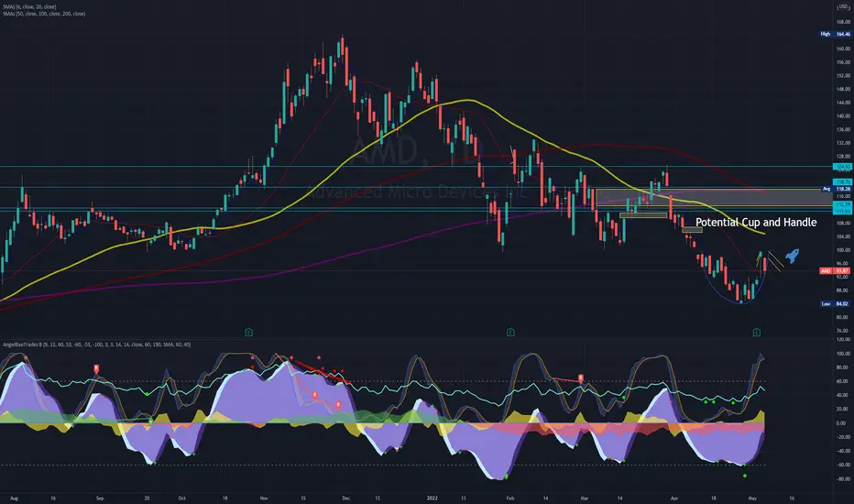Click the 124.93 horizontal line price label
Screen dimensions: 854x504
[842, 166]
